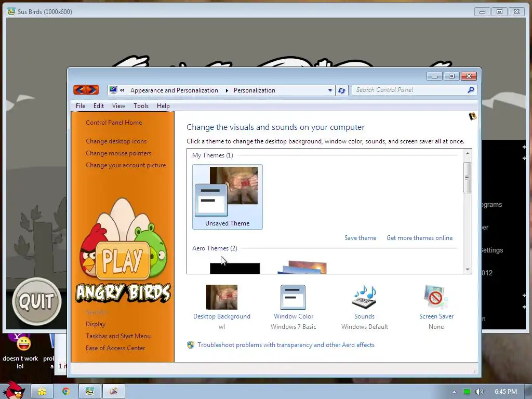The width and height of the screenshot is (532, 399).
Task: Show hidden tray icons arrow
Action: coord(454,392)
